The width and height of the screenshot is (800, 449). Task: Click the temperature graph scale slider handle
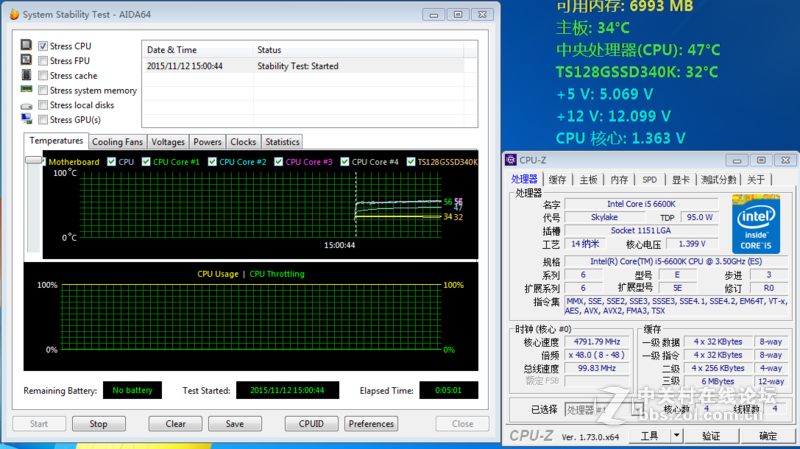[x=34, y=160]
